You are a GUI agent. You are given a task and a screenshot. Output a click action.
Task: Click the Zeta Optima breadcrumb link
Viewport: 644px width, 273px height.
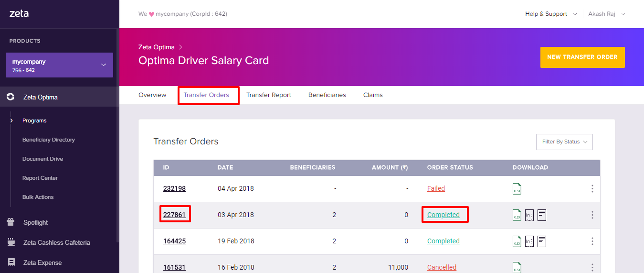[x=157, y=47]
